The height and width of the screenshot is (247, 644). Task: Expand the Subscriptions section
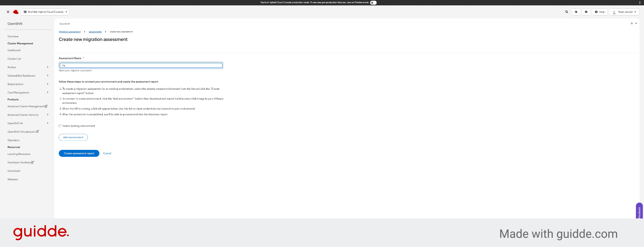pos(28,84)
